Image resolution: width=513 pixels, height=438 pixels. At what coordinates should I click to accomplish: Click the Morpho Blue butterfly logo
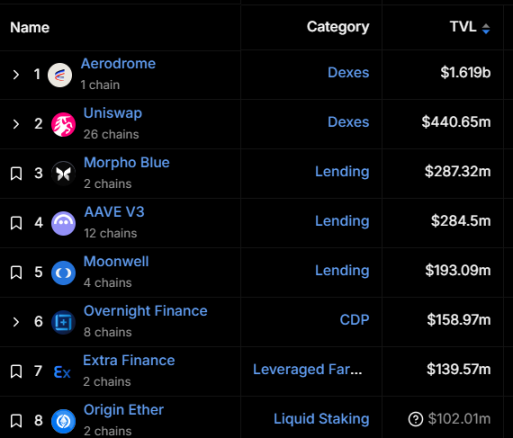pos(63,174)
